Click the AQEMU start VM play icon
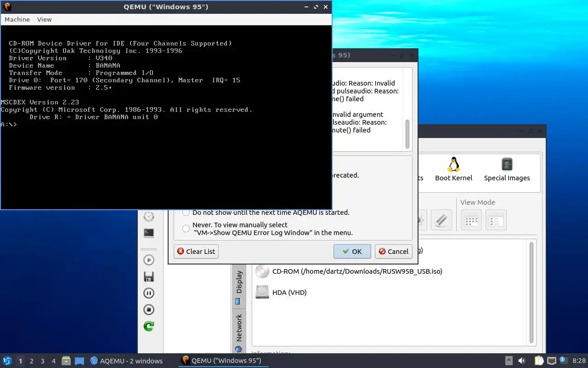This screenshot has width=588, height=368. pyautogui.click(x=149, y=260)
